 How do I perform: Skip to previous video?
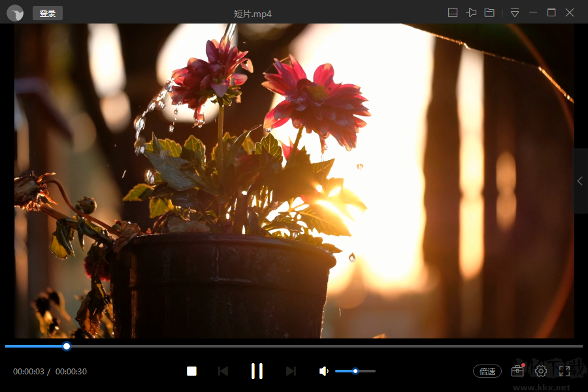(223, 371)
